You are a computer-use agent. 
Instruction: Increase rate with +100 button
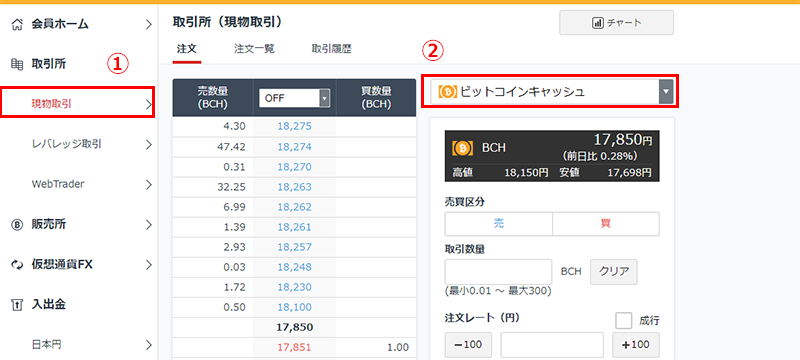tap(636, 345)
